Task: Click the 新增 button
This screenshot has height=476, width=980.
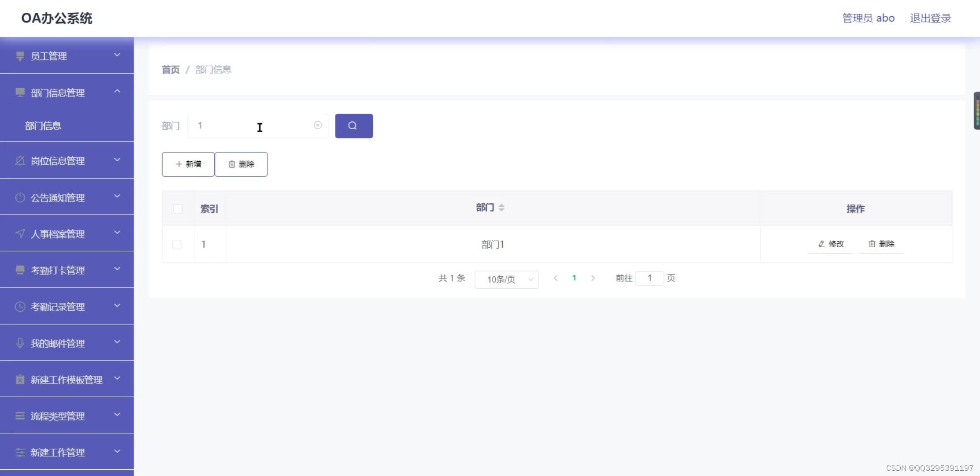Action: pyautogui.click(x=188, y=164)
